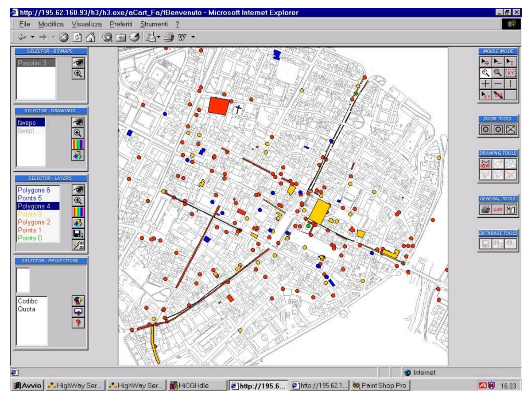Select the zoom-in mouse mode tool

[x=486, y=73]
